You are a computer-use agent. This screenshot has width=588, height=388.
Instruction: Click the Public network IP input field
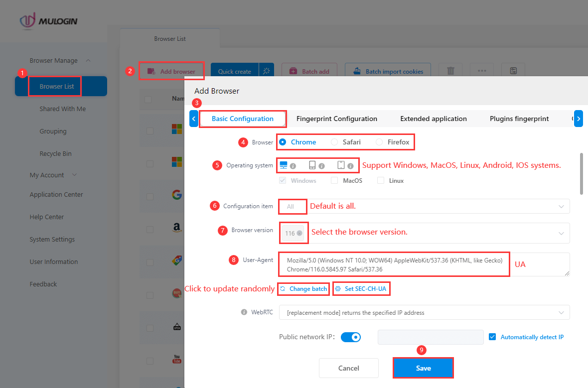430,337
